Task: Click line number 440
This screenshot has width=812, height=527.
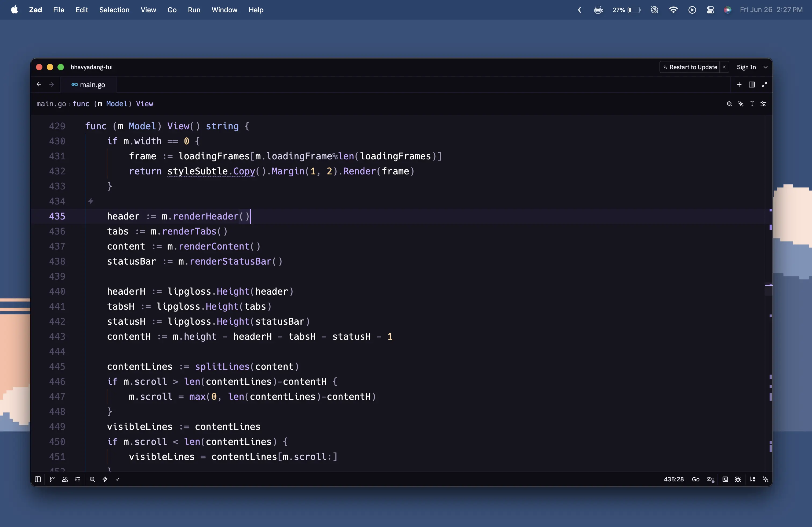Action: click(x=57, y=291)
